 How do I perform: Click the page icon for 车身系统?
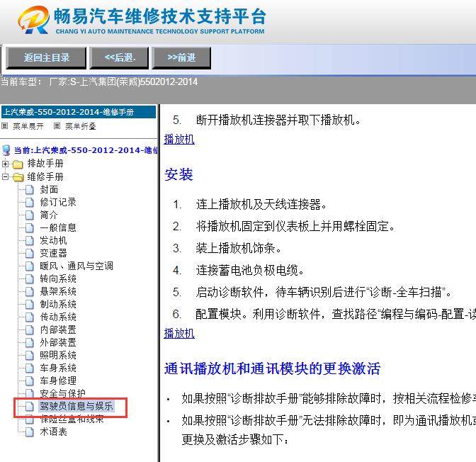coord(30,368)
